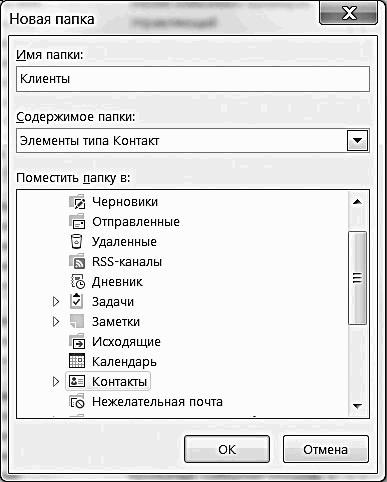This screenshot has width=387, height=482.
Task: Click the Календарь calendar icon
Action: tap(77, 361)
